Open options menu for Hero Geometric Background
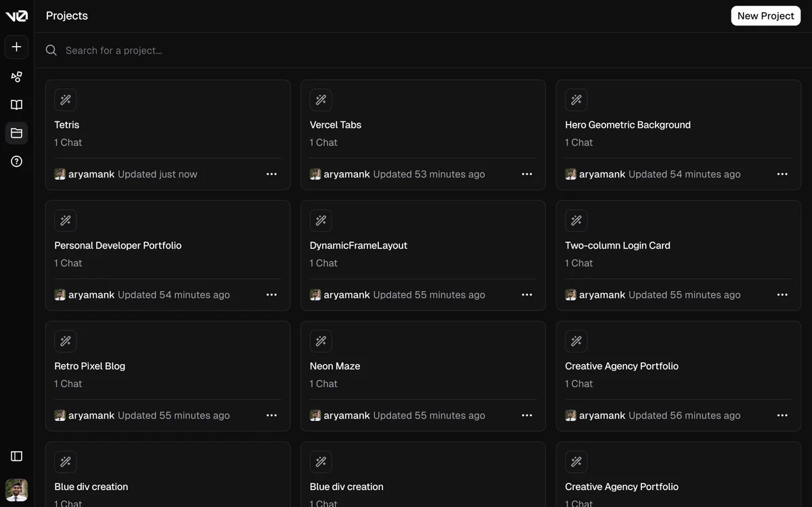812x507 pixels. [x=782, y=174]
